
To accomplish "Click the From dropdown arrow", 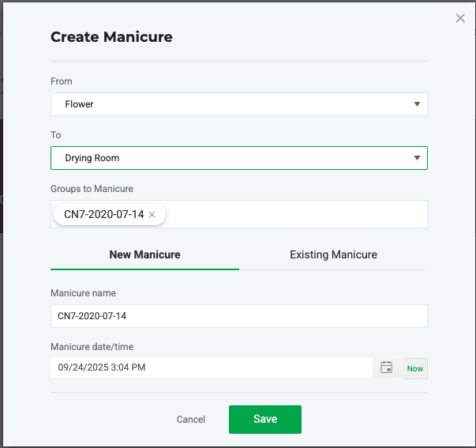I will (417, 104).
